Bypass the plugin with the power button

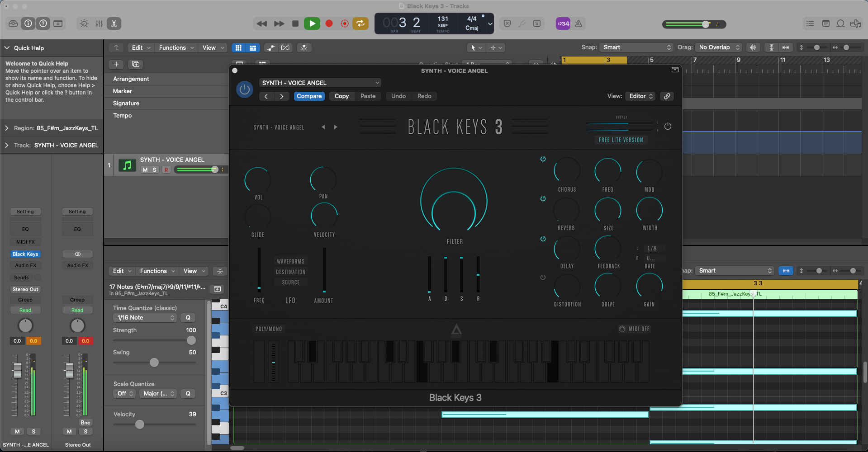point(245,89)
